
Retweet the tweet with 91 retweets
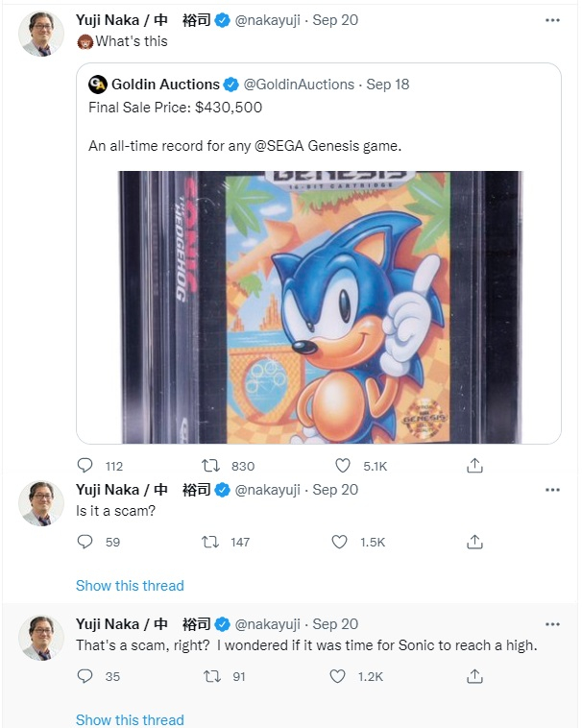click(212, 676)
